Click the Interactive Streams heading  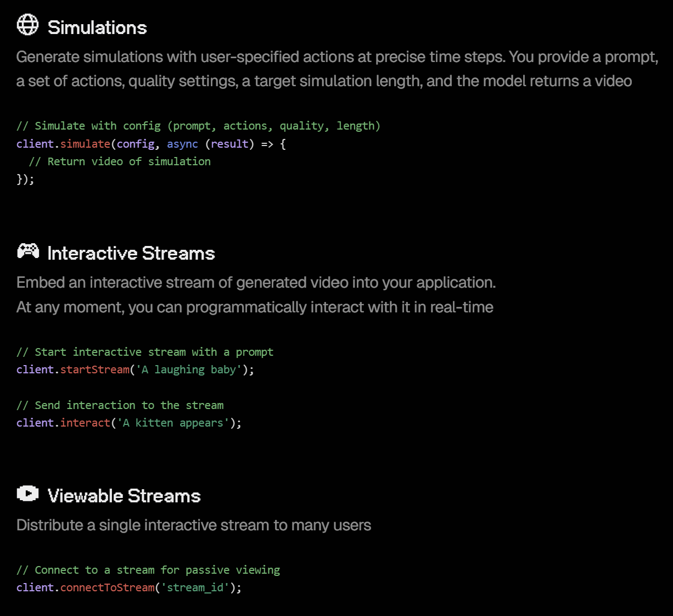tap(131, 254)
